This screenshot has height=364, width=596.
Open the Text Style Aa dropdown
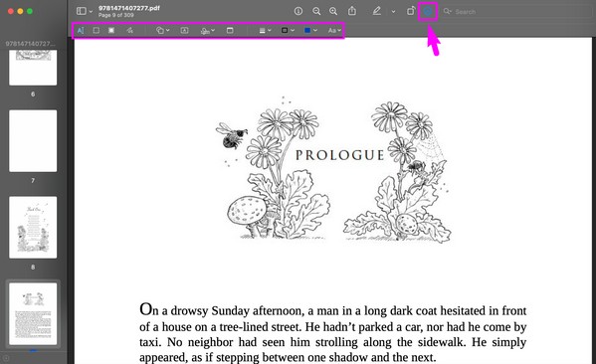(x=334, y=30)
